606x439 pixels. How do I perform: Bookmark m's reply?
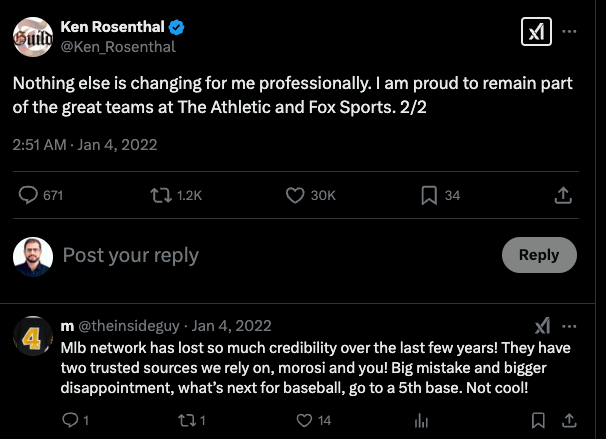click(x=537, y=420)
